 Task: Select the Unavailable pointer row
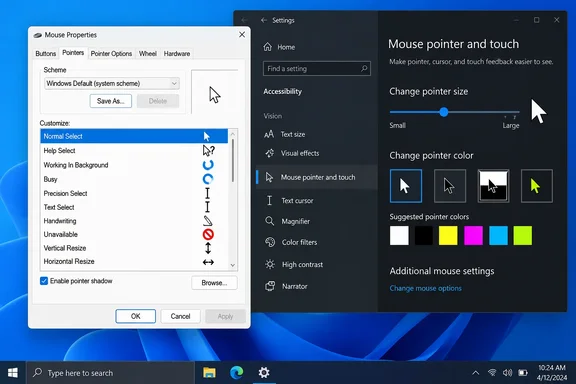pyautogui.click(x=134, y=234)
